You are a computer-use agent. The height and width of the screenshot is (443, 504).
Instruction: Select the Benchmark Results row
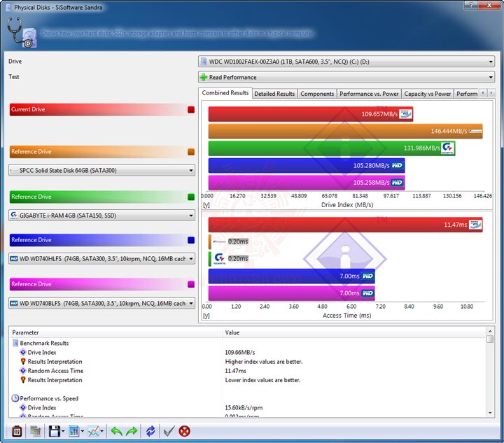pos(248,343)
